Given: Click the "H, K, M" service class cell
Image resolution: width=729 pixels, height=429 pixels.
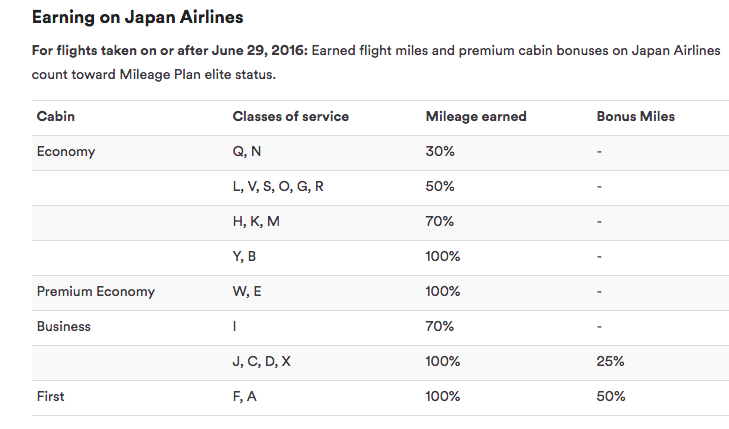Looking at the screenshot, I should click(256, 222).
